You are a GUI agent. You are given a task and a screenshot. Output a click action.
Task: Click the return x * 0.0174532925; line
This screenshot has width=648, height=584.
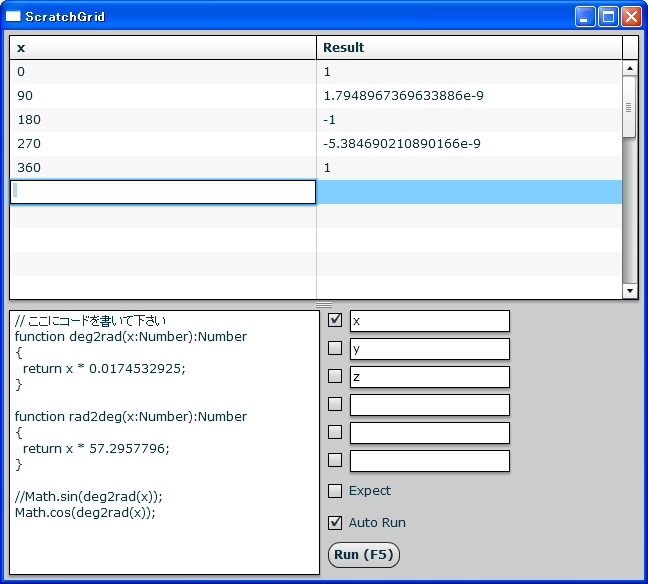pyautogui.click(x=104, y=368)
